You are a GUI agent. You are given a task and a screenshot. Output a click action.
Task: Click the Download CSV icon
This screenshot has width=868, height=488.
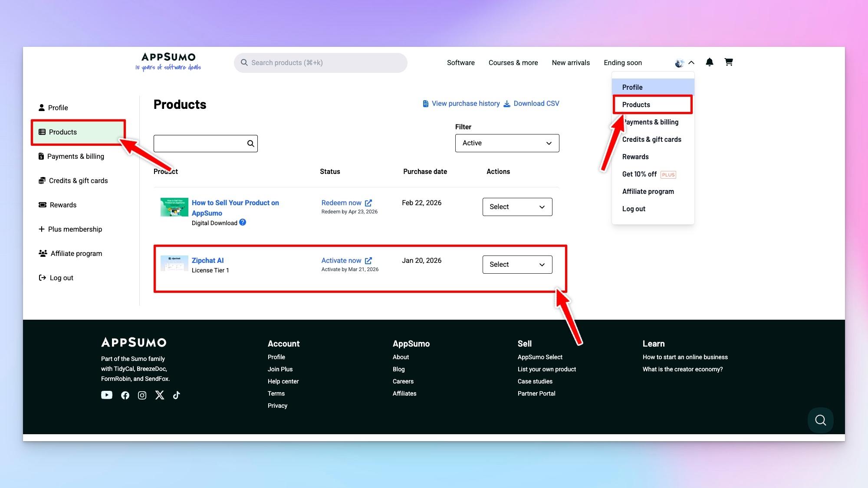[x=507, y=104]
